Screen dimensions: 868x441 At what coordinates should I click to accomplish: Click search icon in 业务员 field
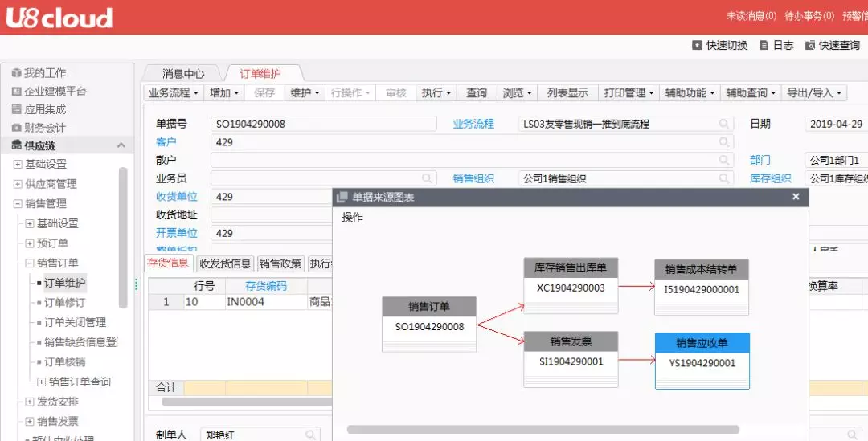[427, 178]
